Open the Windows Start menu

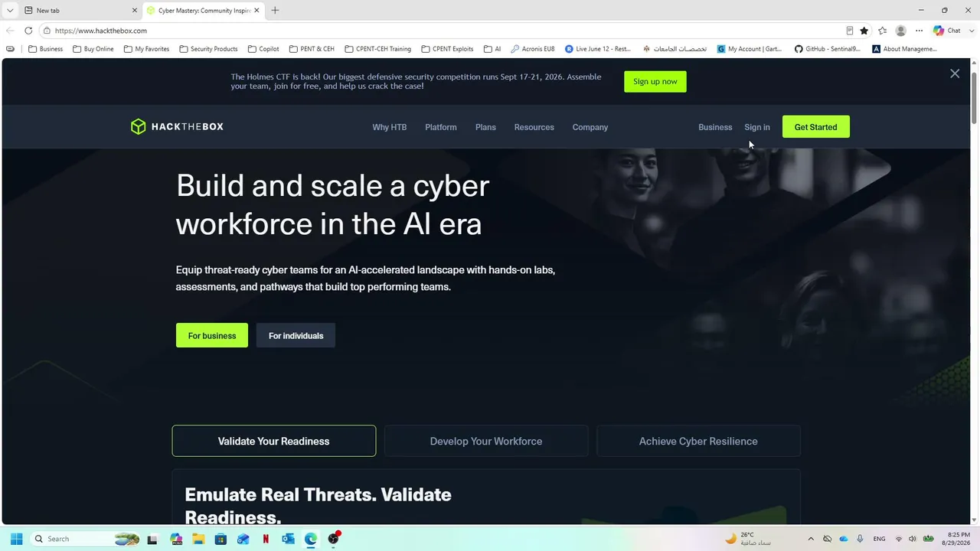pyautogui.click(x=16, y=539)
